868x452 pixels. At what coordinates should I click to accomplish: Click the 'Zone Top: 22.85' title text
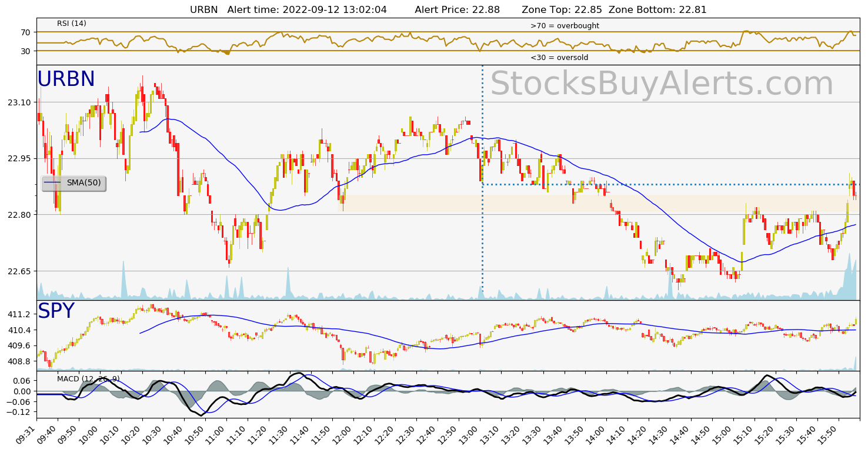tap(563, 9)
